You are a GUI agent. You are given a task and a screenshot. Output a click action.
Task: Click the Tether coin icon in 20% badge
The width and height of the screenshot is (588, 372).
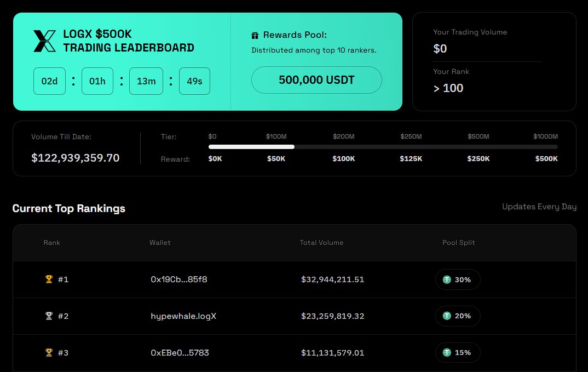click(447, 316)
